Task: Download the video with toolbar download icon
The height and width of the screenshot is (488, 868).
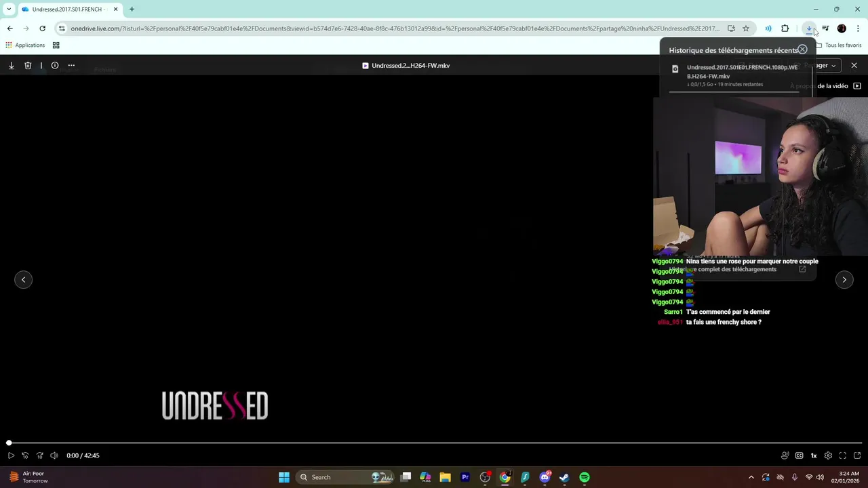Action: (x=12, y=66)
